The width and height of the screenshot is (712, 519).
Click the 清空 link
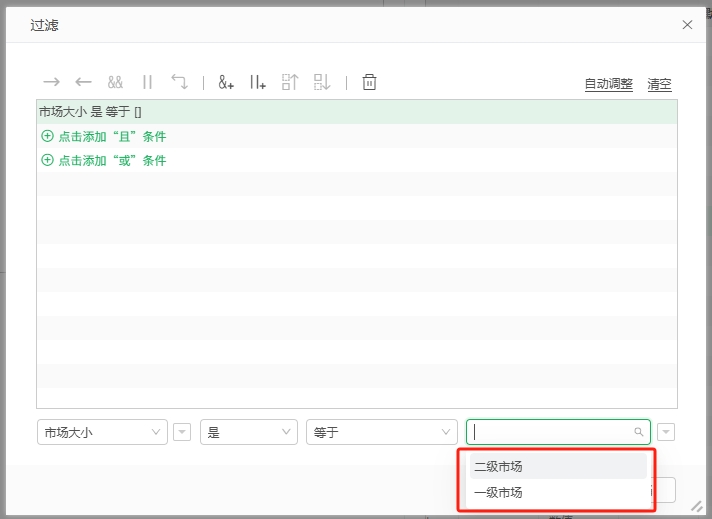tap(659, 84)
